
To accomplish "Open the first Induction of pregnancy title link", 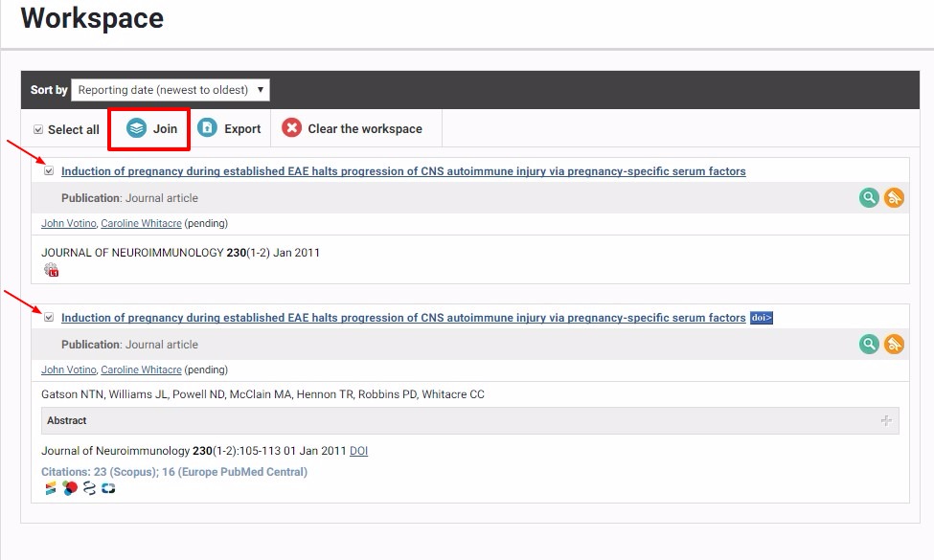I will coord(403,171).
